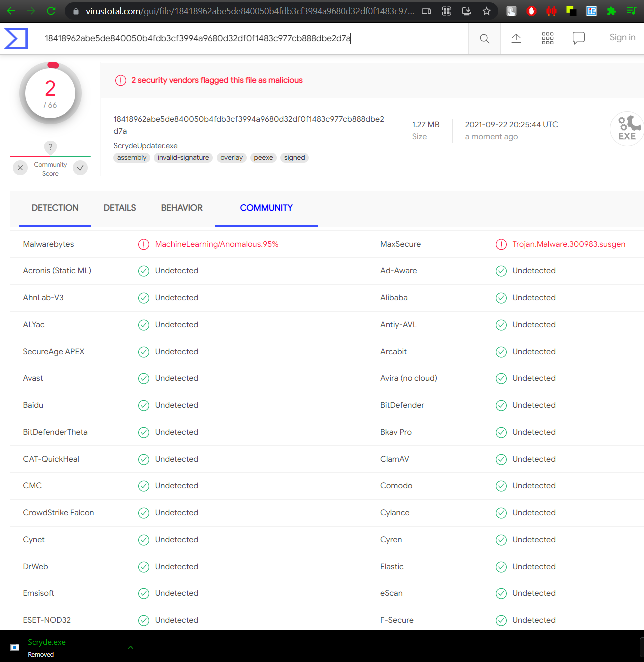The width and height of the screenshot is (644, 662).
Task: Click the search magnifier icon
Action: pyautogui.click(x=484, y=39)
